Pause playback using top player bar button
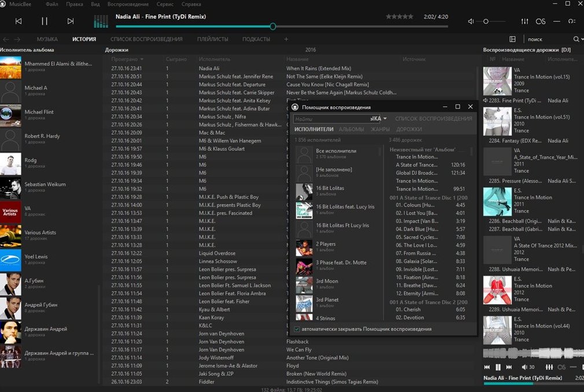The height and width of the screenshot is (392, 584). click(x=45, y=21)
